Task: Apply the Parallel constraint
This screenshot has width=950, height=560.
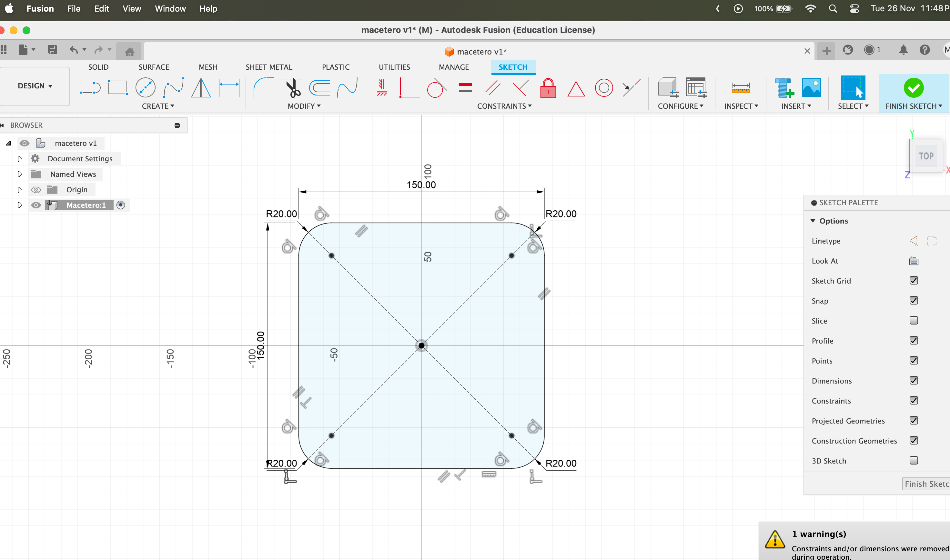Action: pos(493,87)
